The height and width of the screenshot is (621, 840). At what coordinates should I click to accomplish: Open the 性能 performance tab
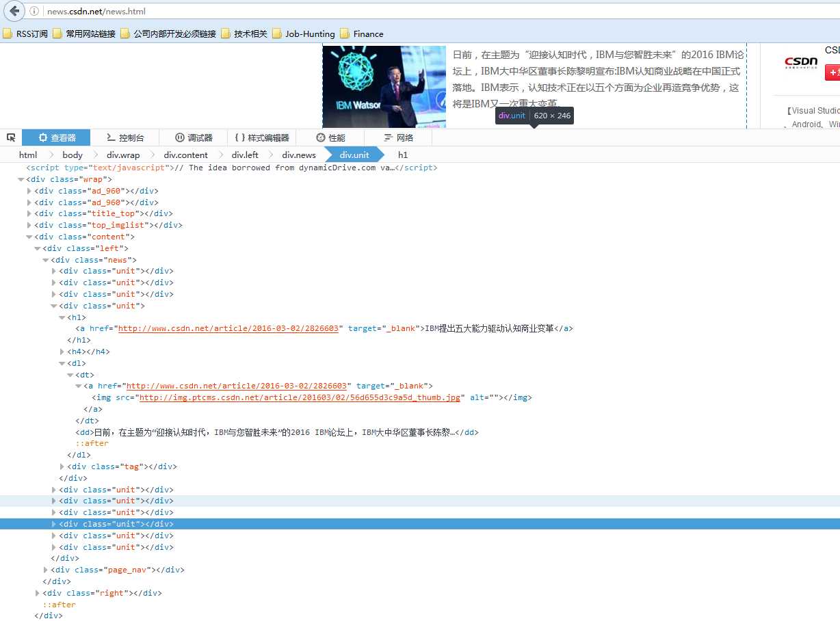coord(330,137)
